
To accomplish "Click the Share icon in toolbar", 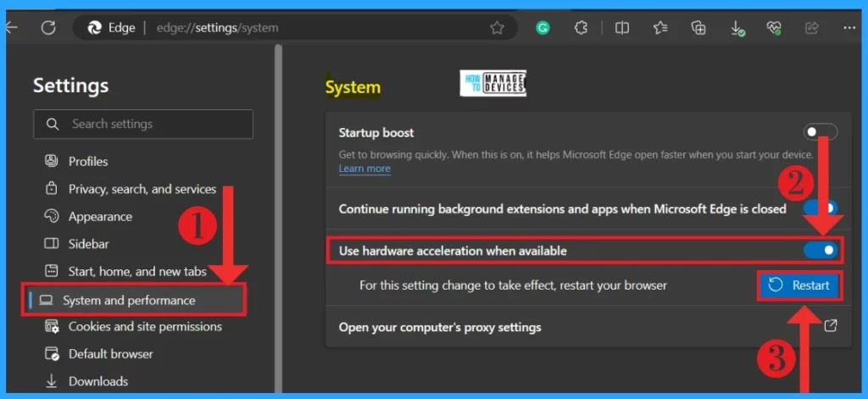I will click(812, 28).
